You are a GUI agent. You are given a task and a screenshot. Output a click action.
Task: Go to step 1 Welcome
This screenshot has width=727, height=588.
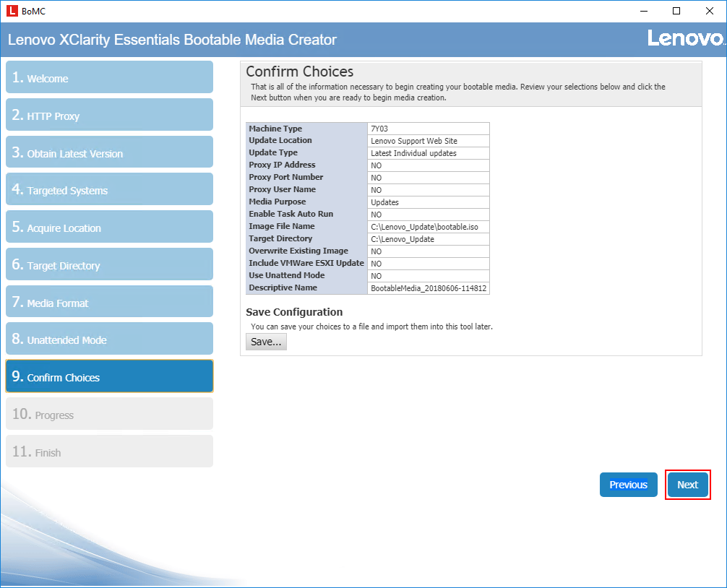pos(109,77)
